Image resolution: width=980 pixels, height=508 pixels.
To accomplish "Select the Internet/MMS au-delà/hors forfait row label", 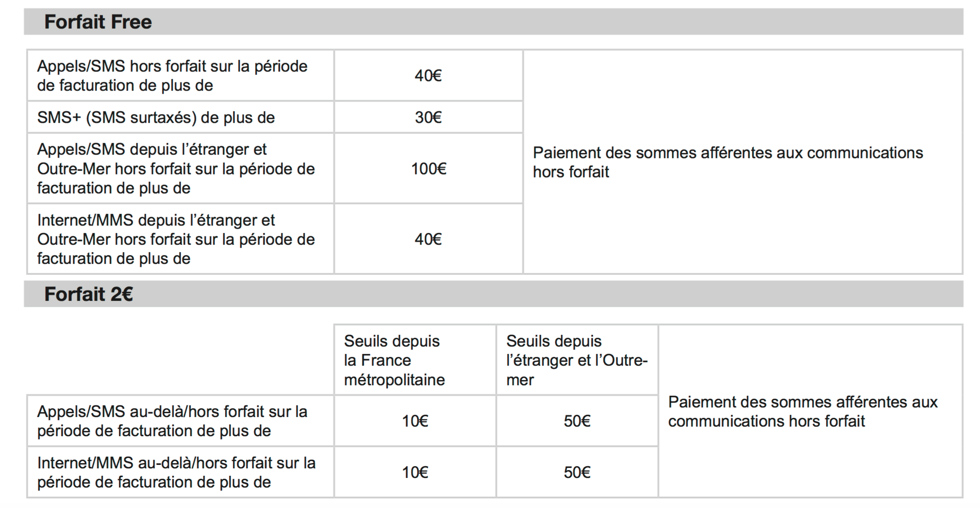I will [176, 472].
